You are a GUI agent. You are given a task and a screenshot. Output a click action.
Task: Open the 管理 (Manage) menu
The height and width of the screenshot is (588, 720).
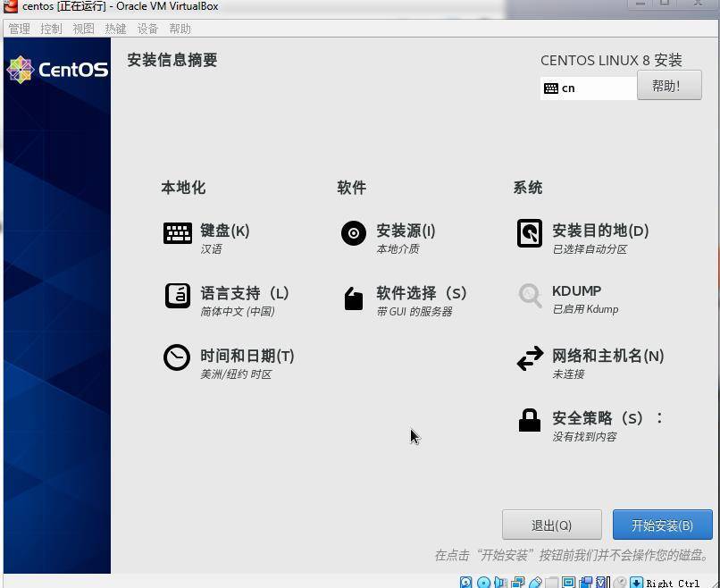pos(20,29)
